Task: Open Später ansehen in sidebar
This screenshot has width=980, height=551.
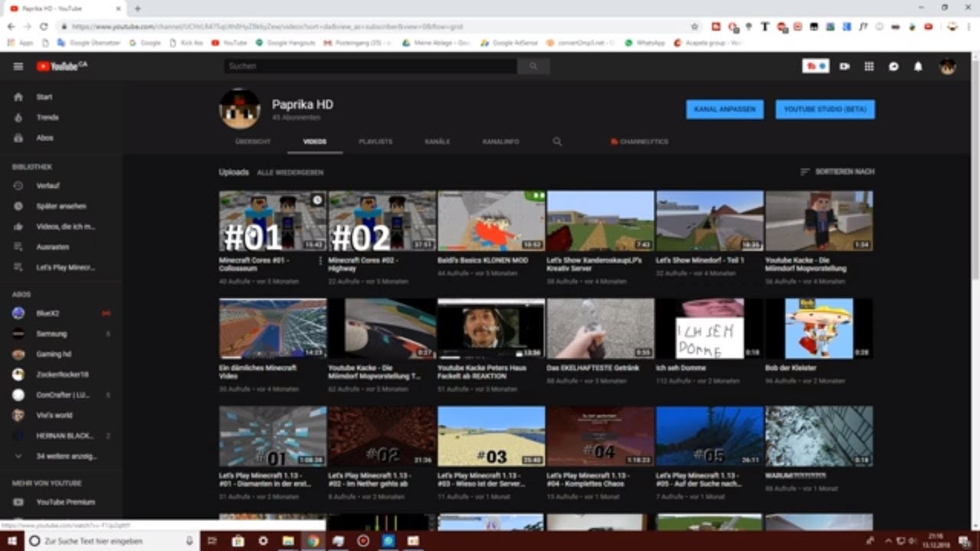Action: pyautogui.click(x=61, y=207)
